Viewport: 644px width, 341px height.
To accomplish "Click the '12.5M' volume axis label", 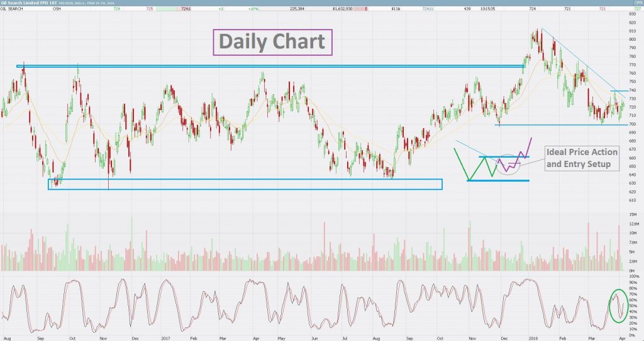I will 634,224.
